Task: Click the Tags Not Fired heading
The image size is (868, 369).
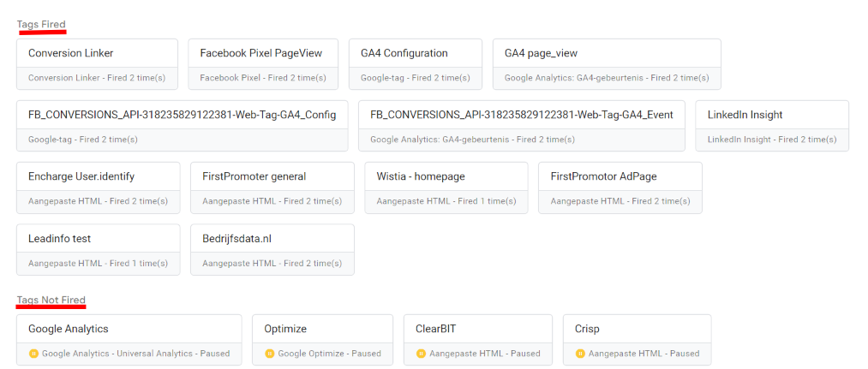Action: pos(51,300)
